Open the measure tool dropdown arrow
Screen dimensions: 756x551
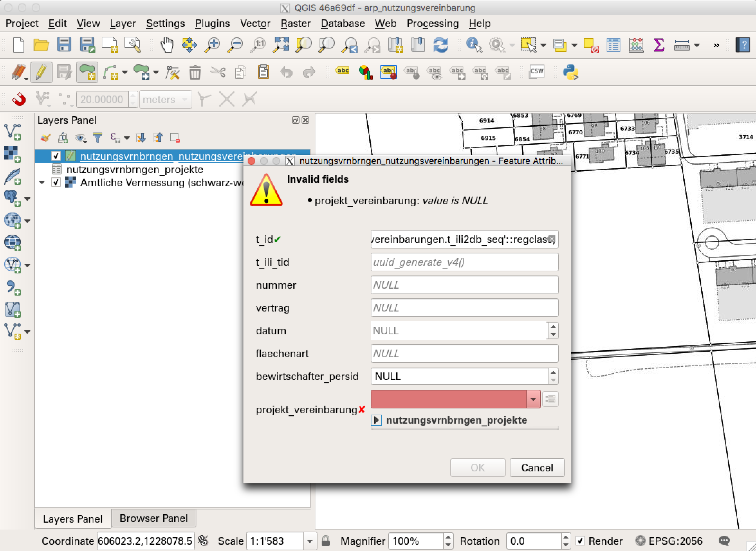coord(697,45)
